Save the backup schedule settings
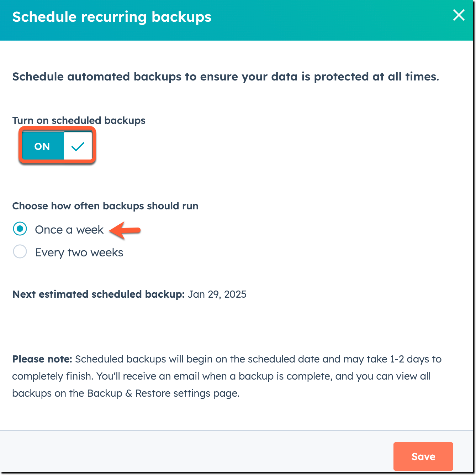The width and height of the screenshot is (476, 475). pyautogui.click(x=423, y=456)
